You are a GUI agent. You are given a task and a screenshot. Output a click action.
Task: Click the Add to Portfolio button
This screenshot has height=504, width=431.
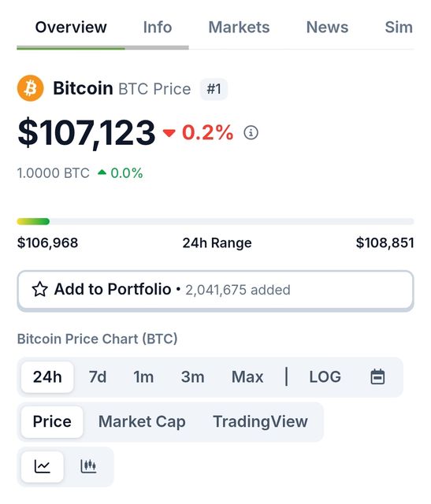click(216, 291)
